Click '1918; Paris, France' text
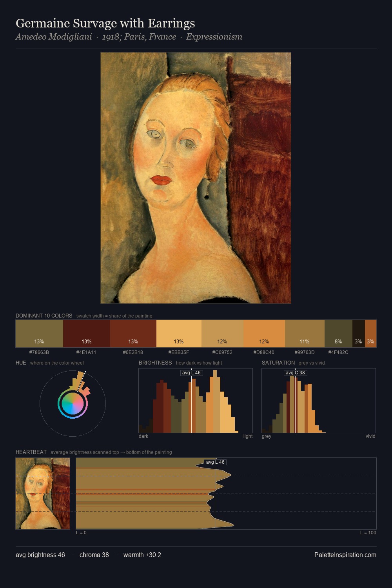The image size is (392, 588). pyautogui.click(x=139, y=37)
